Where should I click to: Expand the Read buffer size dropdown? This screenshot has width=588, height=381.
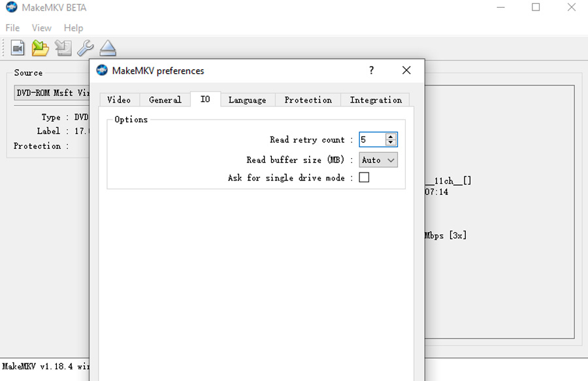[x=378, y=159]
